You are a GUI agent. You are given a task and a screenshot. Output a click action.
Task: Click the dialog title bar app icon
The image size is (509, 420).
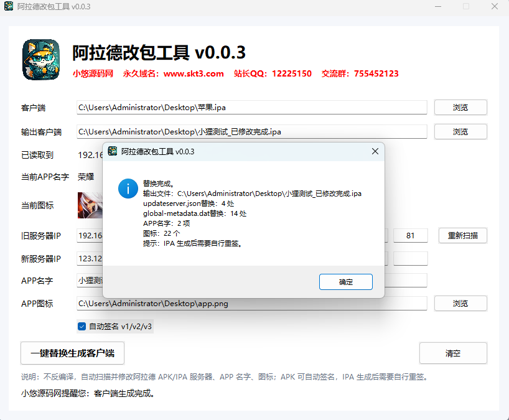[x=113, y=151]
